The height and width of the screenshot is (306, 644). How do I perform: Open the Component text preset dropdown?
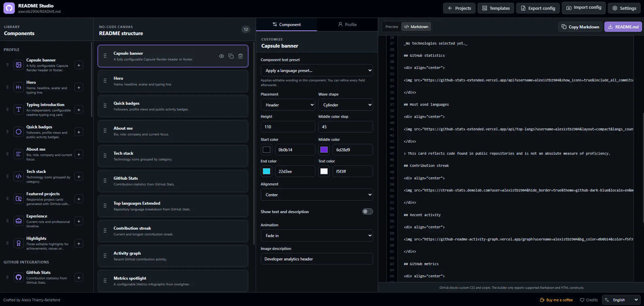[x=317, y=70]
